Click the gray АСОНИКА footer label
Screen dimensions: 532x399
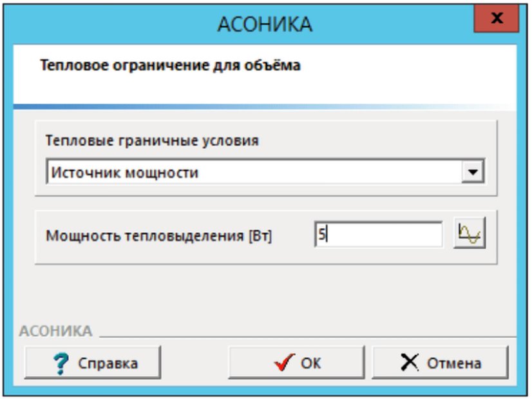click(55, 331)
